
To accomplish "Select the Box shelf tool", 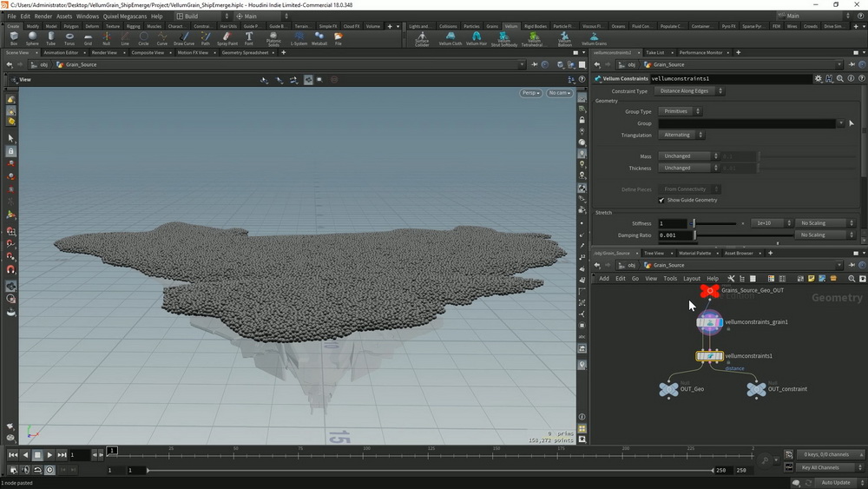I will tap(14, 38).
